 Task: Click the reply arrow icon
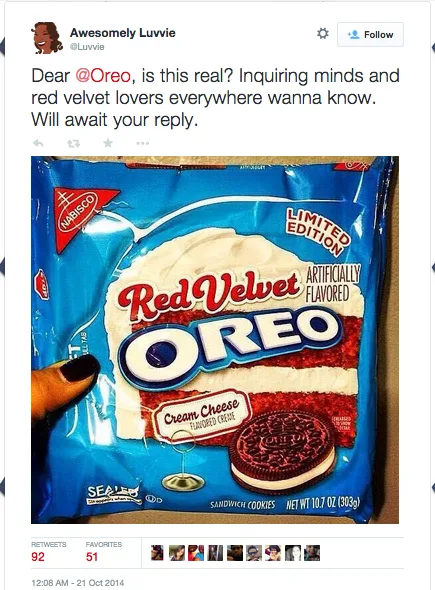click(38, 143)
